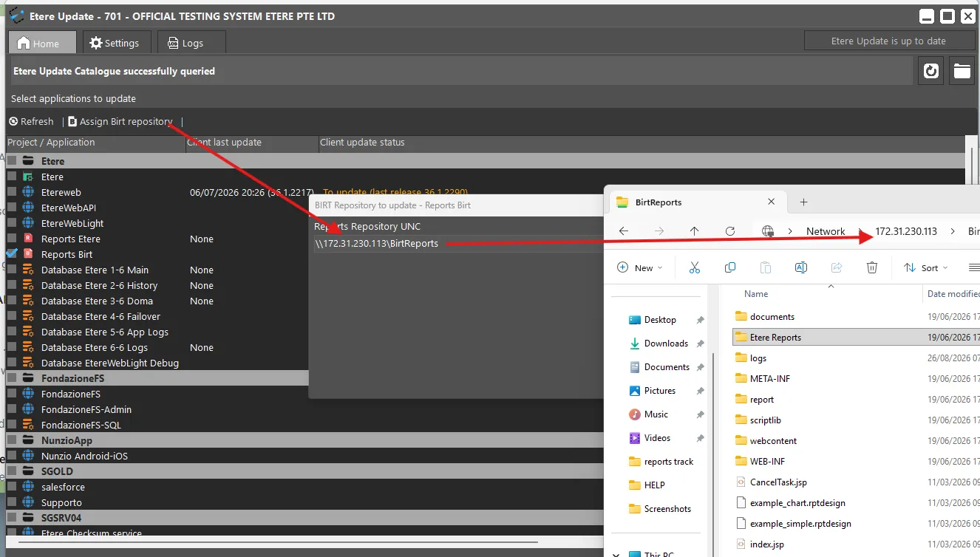This screenshot has width=980, height=557.
Task: Tick the checkbox for Etereweb
Action: [12, 192]
